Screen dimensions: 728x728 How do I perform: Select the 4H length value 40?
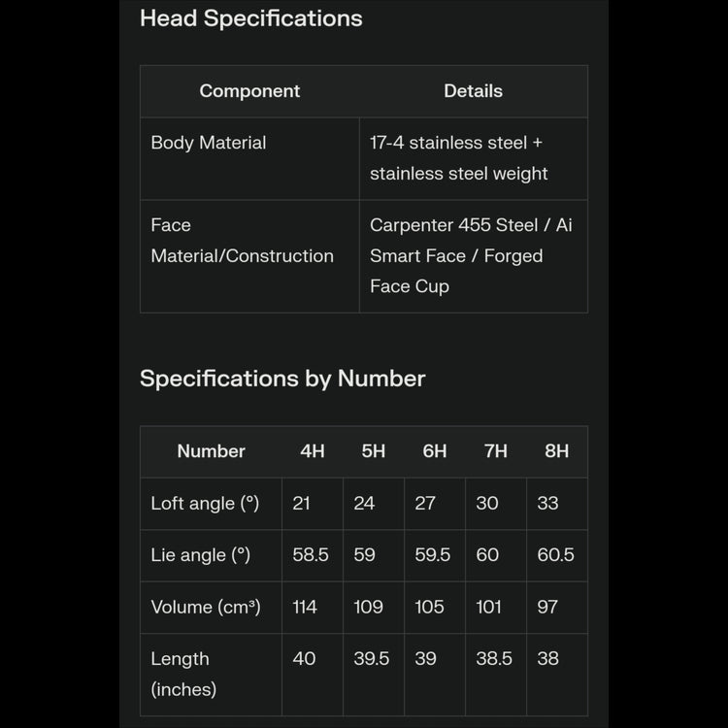coord(304,659)
